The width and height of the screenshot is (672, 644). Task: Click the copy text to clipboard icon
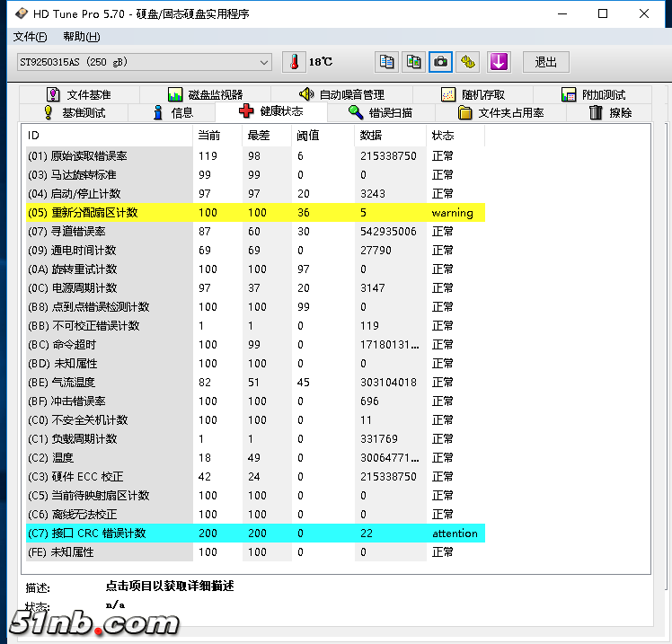[386, 62]
